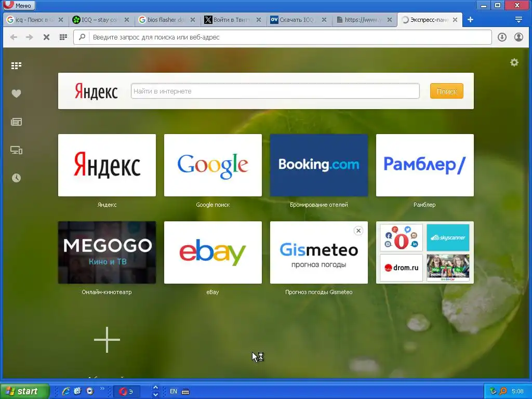Viewport: 532px width, 399px height.
Task: Open history with the sidebar clock icon
Action: pyautogui.click(x=16, y=178)
